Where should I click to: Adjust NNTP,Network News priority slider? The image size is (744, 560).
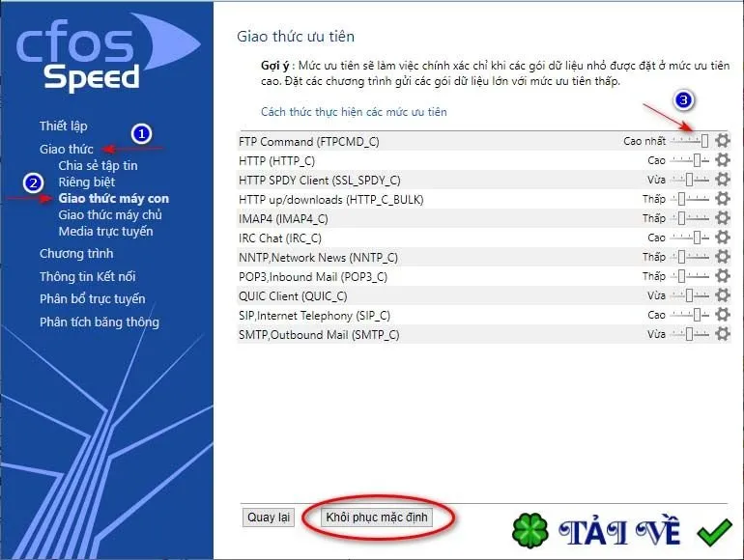click(691, 257)
